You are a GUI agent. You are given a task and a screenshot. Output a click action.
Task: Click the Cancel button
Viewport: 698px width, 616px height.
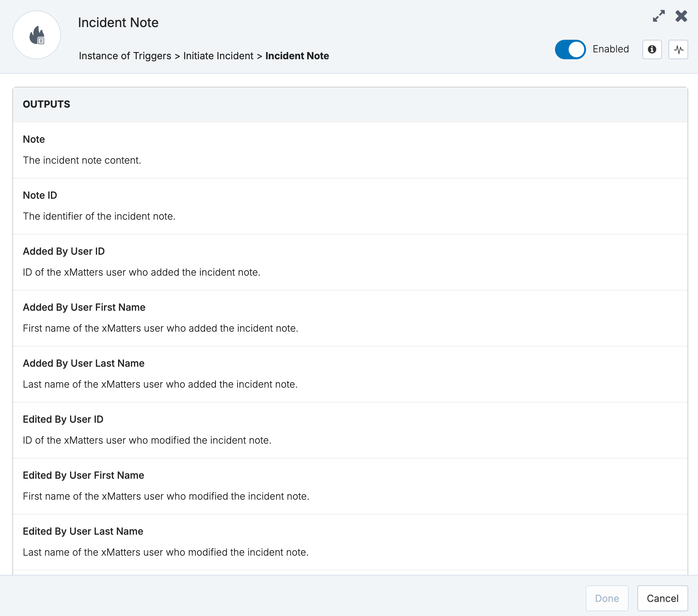pos(663,598)
